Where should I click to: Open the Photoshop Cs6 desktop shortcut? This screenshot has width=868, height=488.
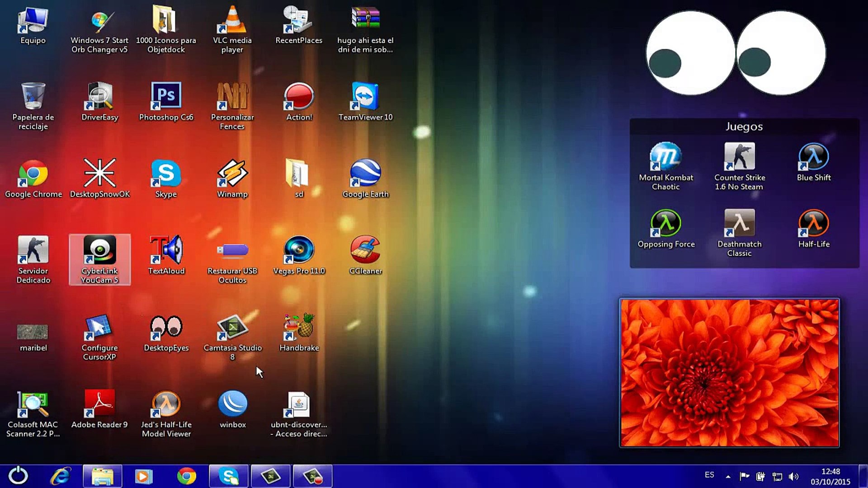tap(166, 96)
